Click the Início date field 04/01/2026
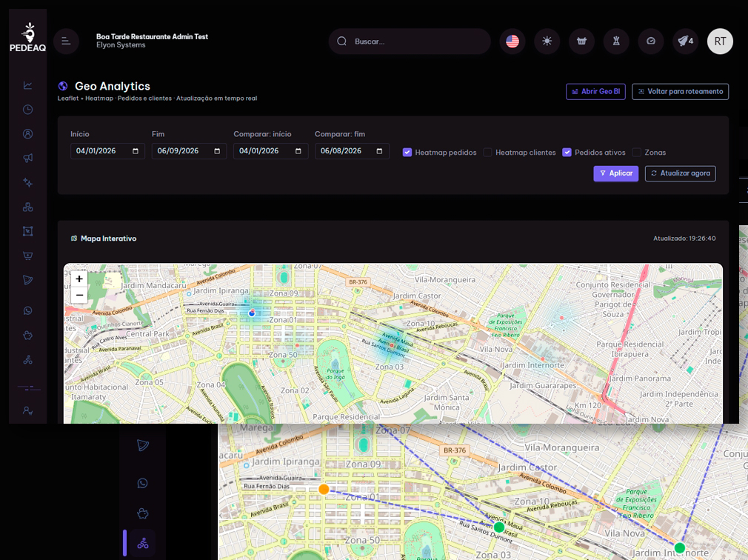The width and height of the screenshot is (748, 560). (108, 150)
